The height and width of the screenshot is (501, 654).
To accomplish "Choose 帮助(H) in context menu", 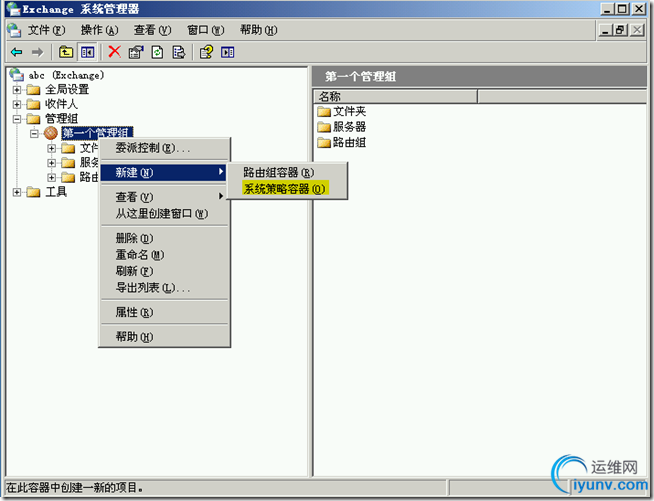I will click(164, 337).
